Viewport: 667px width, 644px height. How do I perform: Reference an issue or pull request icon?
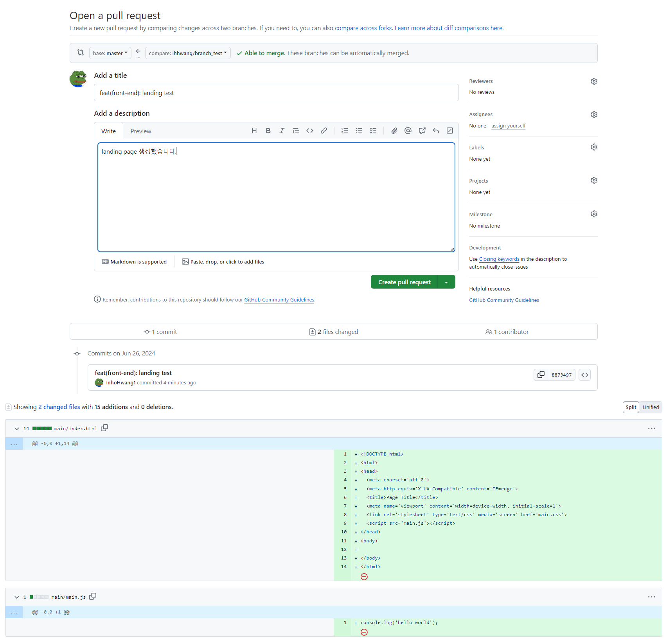pyautogui.click(x=422, y=131)
